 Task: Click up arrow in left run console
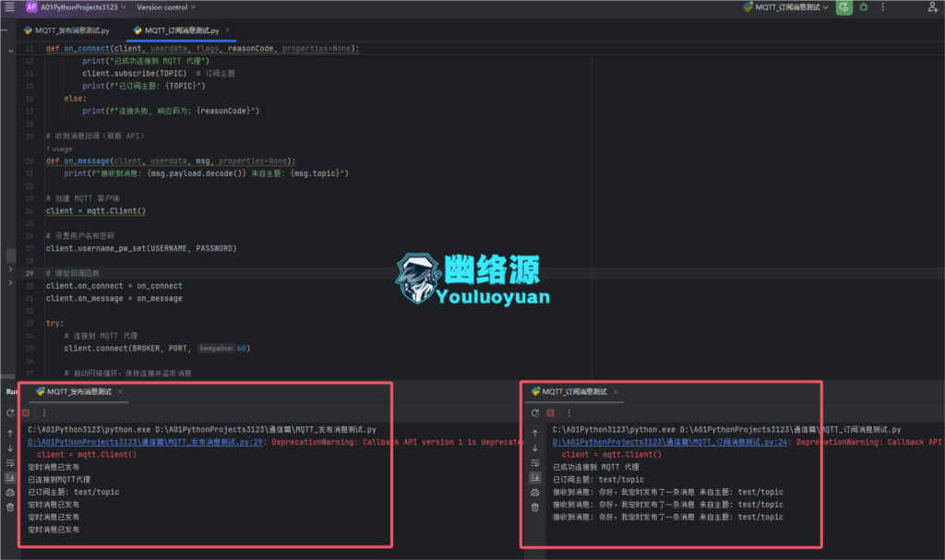pyautogui.click(x=10, y=434)
